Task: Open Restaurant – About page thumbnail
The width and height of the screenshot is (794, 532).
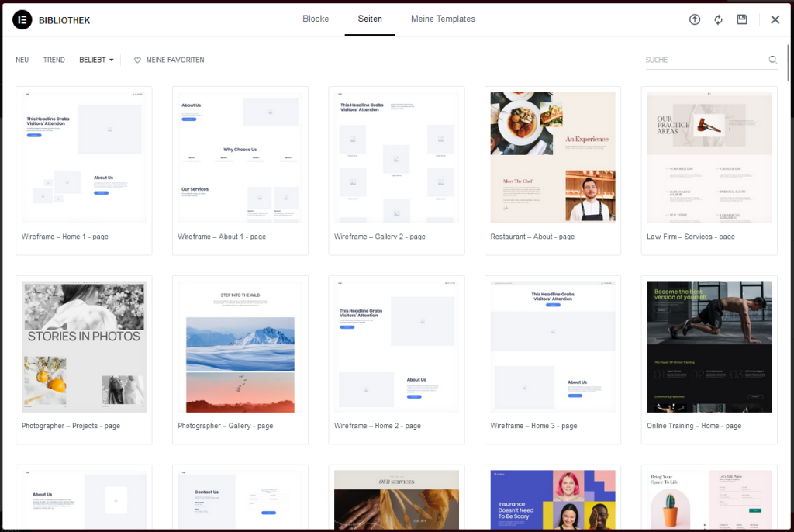Action: point(553,157)
